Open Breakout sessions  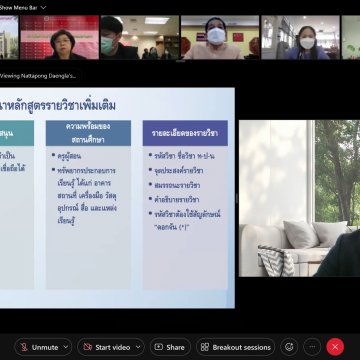(x=235, y=347)
